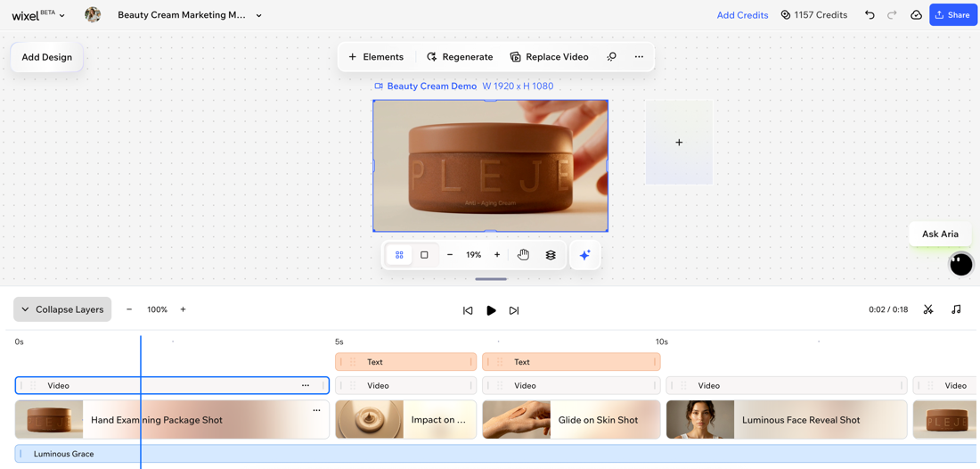Viewport: 980px width, 469px height.
Task: Zoom in the timeline from 100%
Action: [184, 309]
